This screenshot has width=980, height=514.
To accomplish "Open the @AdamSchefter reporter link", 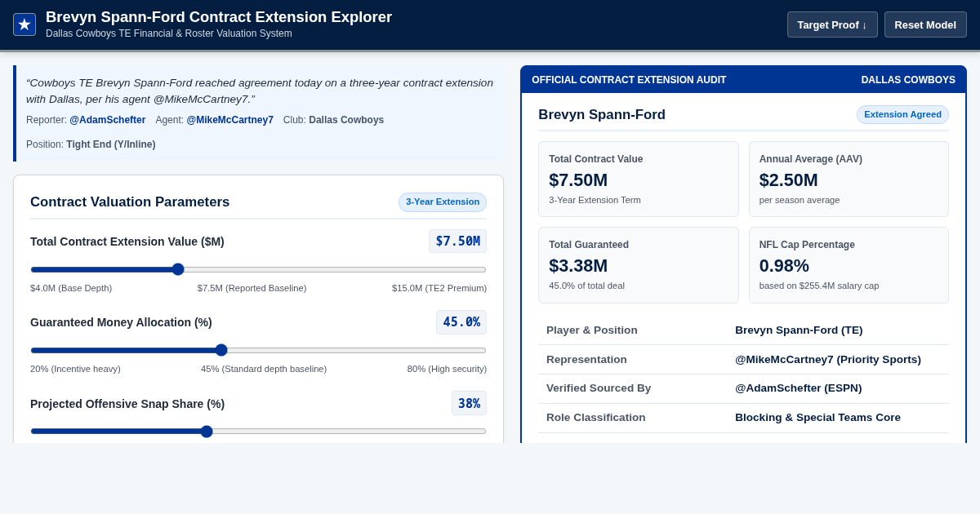I will point(107,120).
